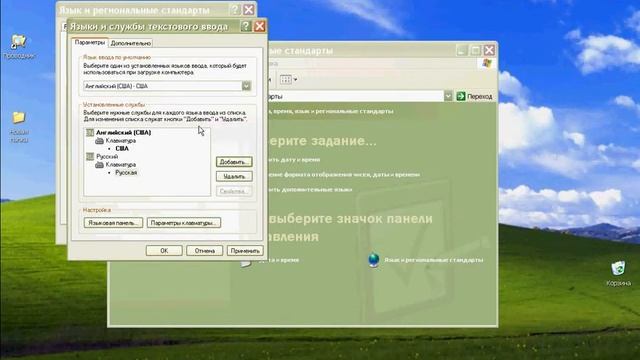Switch to the Дополнительно tab
This screenshot has height=360, width=640.
click(131, 43)
